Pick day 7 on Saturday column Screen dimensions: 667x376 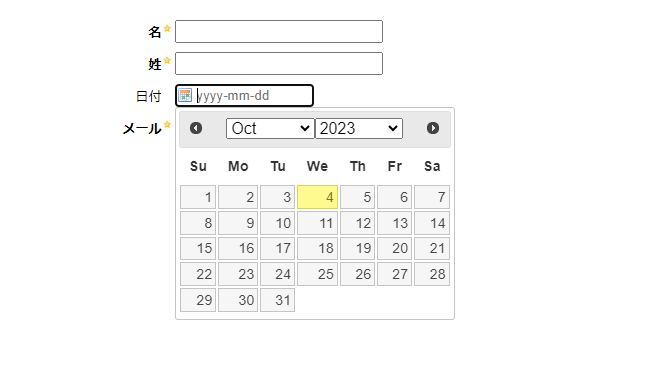[432, 197]
